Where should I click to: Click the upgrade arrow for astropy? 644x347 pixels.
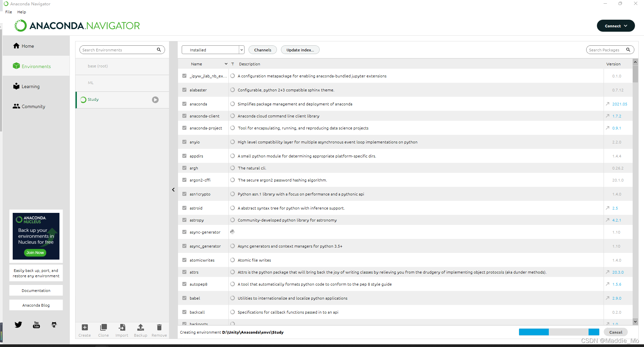tap(608, 220)
